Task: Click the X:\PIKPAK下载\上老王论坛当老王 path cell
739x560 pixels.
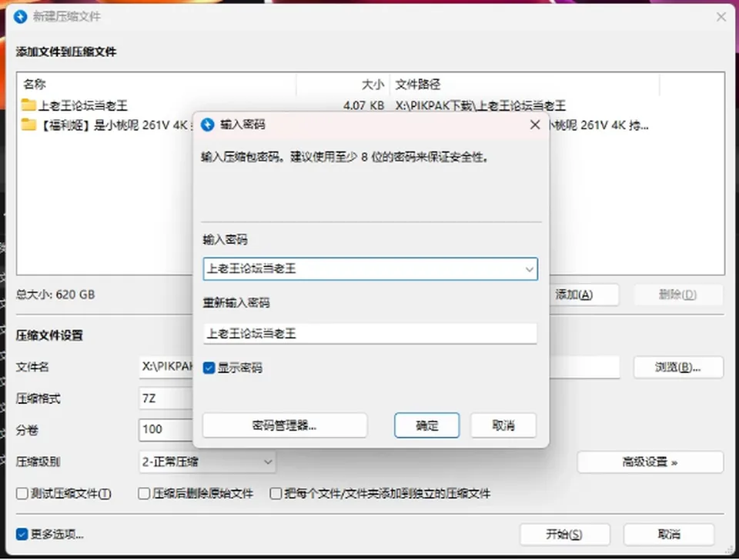Action: 480,105
